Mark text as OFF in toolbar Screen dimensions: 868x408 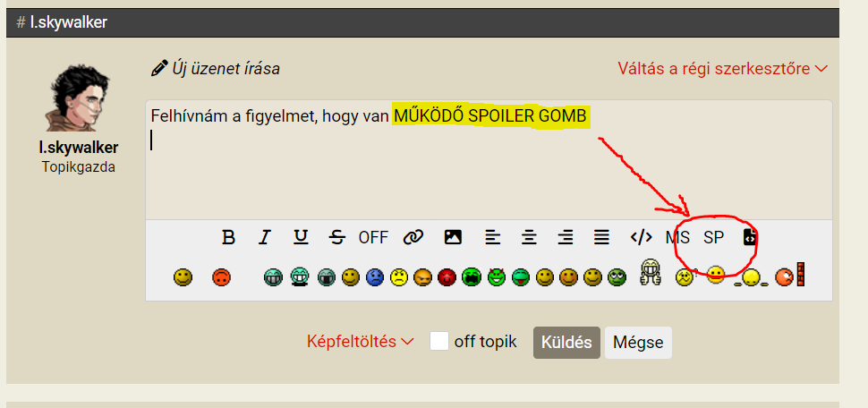pos(373,237)
